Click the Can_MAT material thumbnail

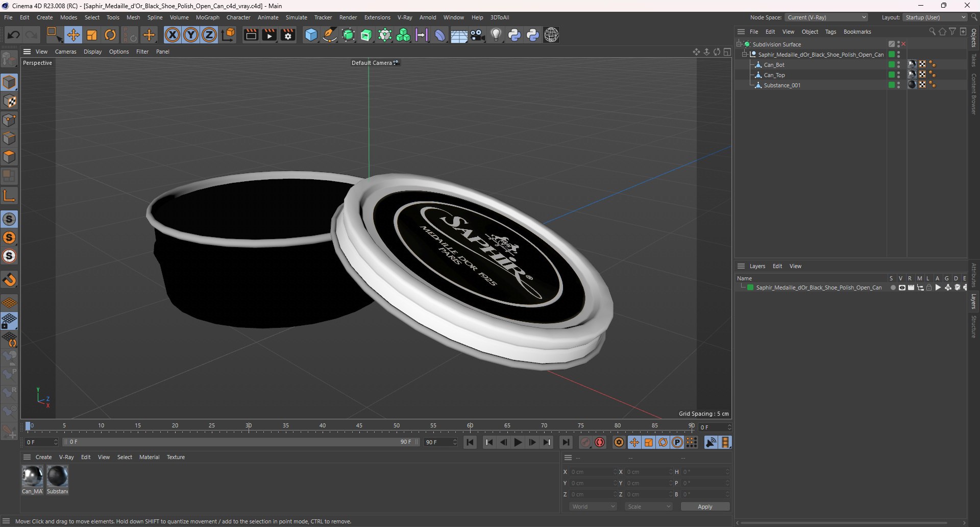(32, 476)
